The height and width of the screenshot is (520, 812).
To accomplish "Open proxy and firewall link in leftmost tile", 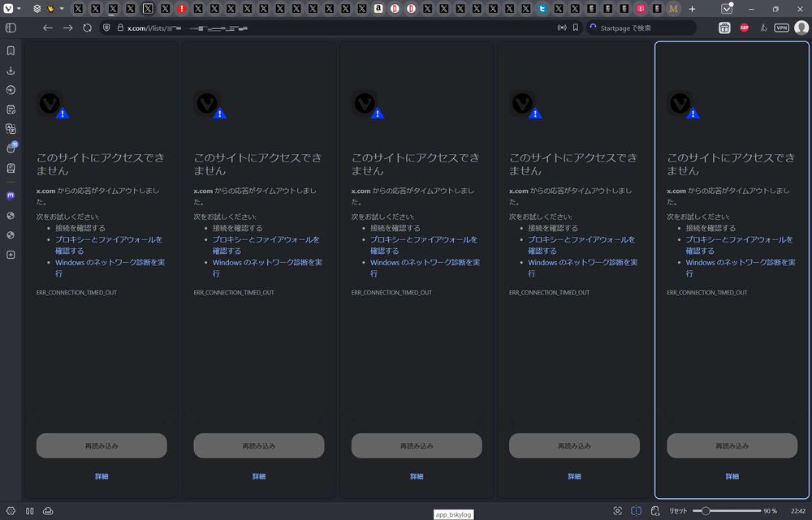I will pos(109,245).
